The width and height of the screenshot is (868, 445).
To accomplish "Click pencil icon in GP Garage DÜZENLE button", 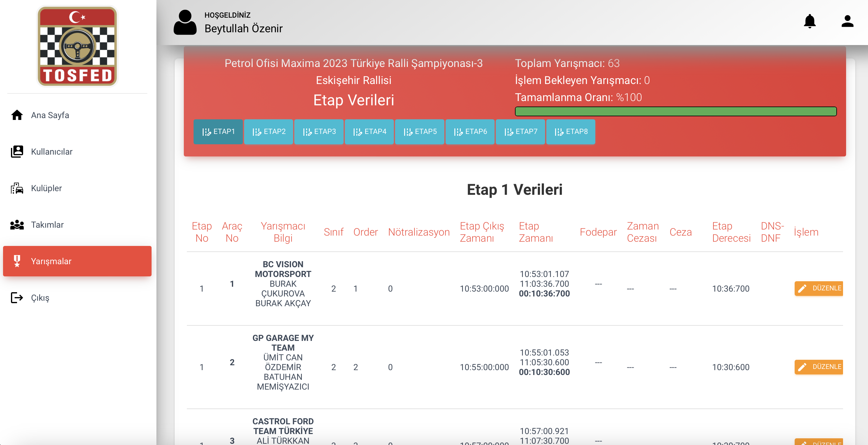I will (x=802, y=367).
